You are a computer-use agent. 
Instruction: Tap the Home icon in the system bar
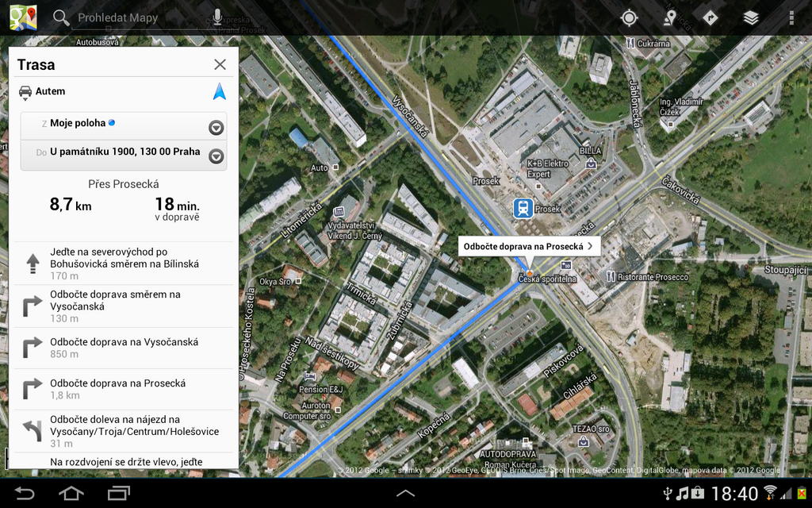pyautogui.click(x=70, y=493)
